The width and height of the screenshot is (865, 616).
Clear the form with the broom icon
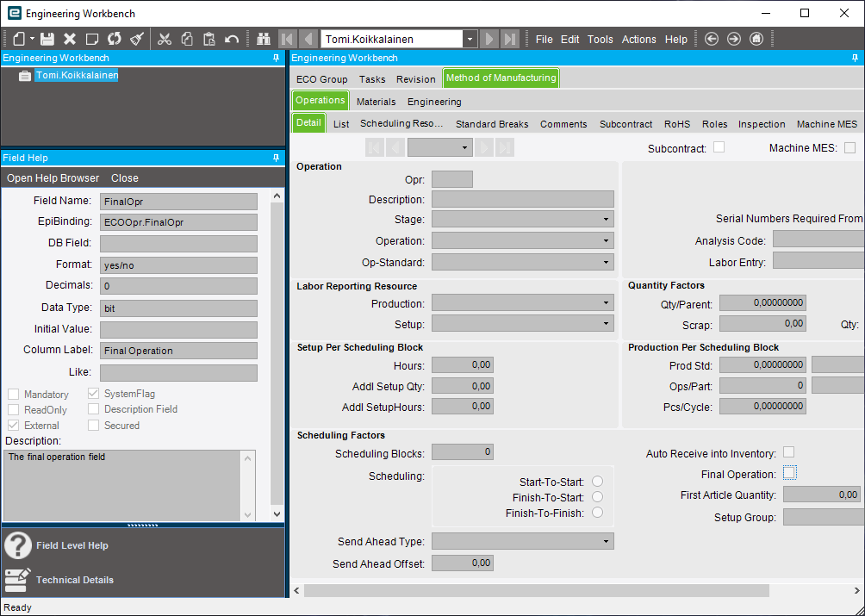click(136, 39)
